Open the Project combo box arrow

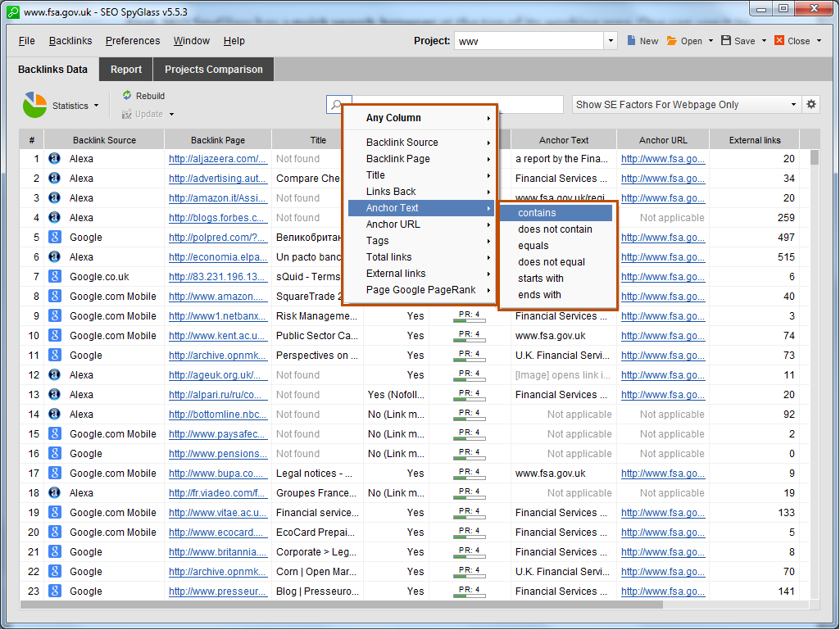[x=611, y=41]
